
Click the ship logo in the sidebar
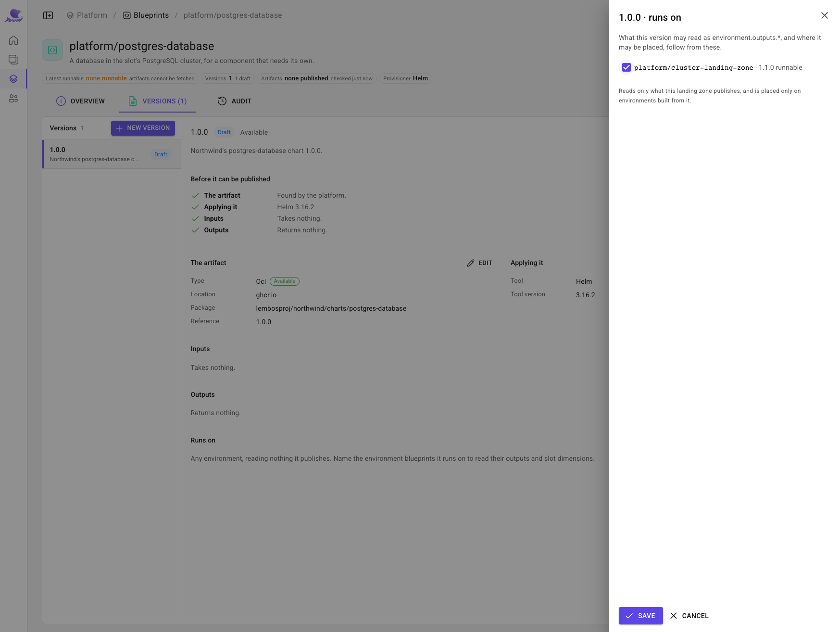[13, 15]
